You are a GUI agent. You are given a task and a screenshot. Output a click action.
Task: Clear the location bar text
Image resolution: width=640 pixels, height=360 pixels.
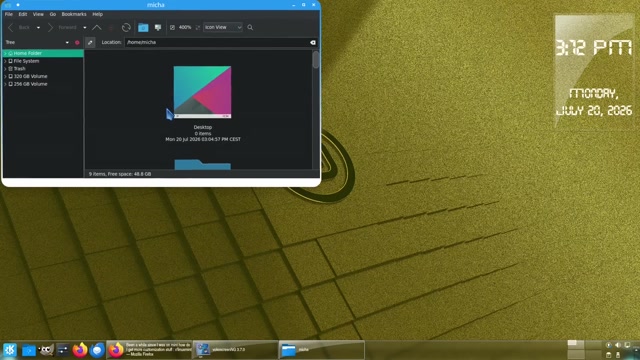tap(313, 42)
